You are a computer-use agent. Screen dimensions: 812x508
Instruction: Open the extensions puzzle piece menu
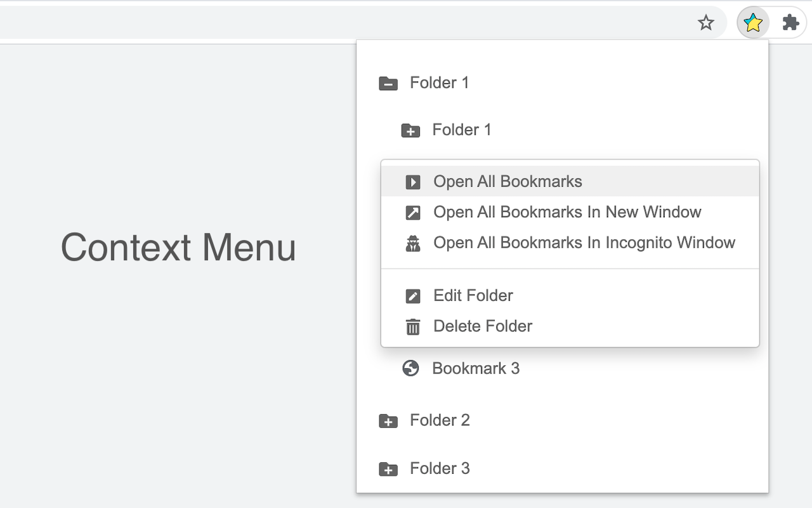click(790, 22)
